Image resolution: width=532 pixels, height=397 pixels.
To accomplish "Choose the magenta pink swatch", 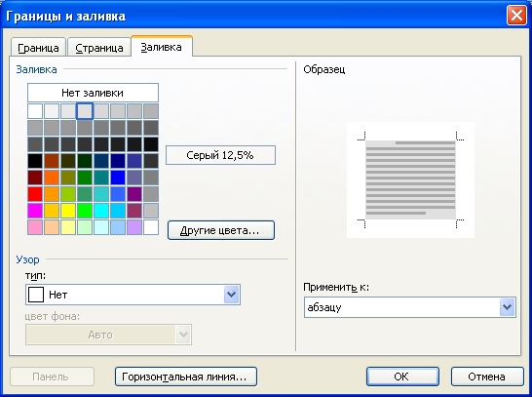I will [35, 211].
